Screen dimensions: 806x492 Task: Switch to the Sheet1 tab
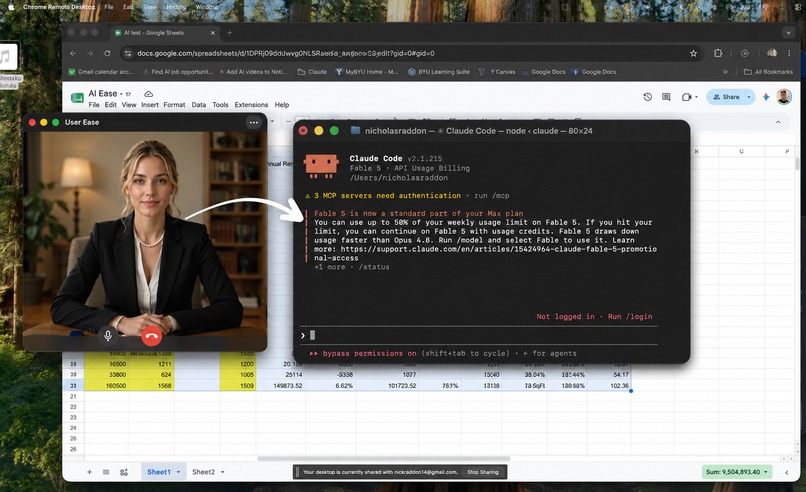pyautogui.click(x=158, y=472)
